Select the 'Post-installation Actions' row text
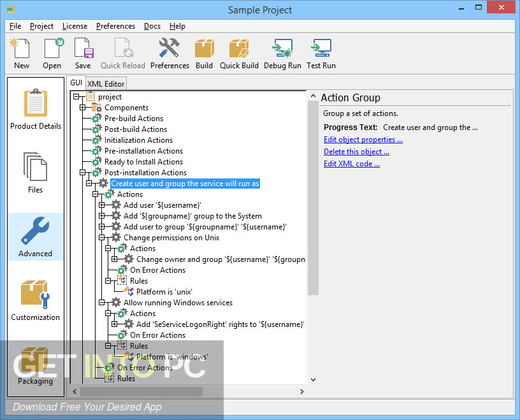Image resolution: width=520 pixels, height=420 pixels. 145,173
